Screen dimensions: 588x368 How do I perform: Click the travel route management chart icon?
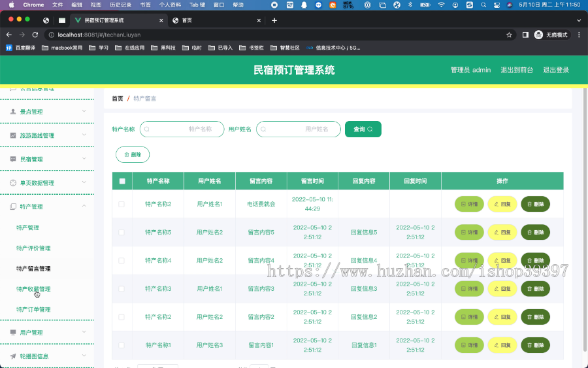pos(13,135)
